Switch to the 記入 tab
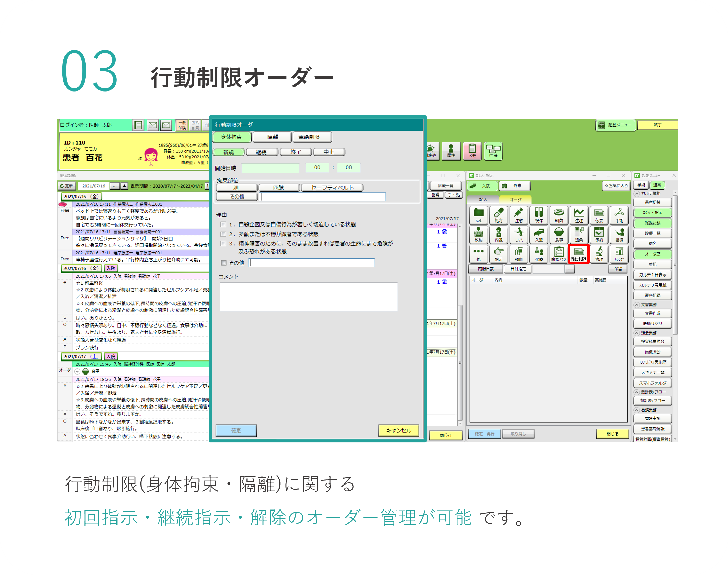 click(x=483, y=200)
